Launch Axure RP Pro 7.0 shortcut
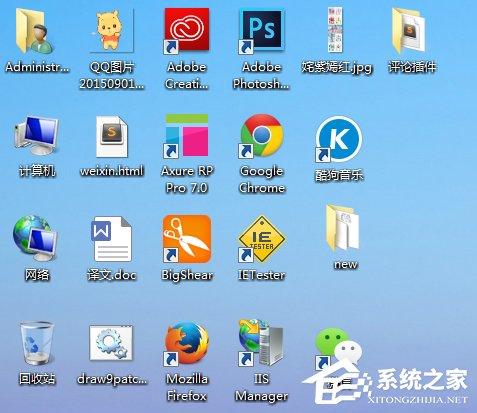The image size is (477, 413). coord(187,136)
